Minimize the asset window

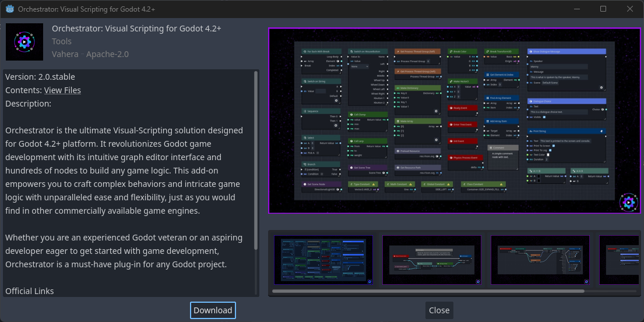coord(576,9)
